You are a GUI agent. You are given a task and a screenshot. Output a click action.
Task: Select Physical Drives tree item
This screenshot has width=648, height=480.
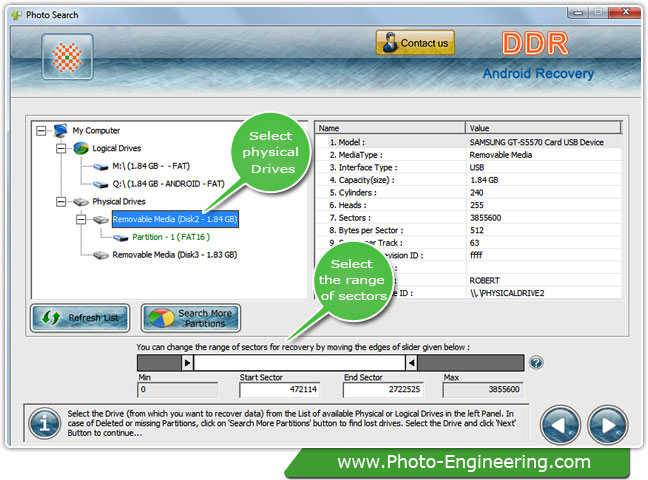point(119,202)
